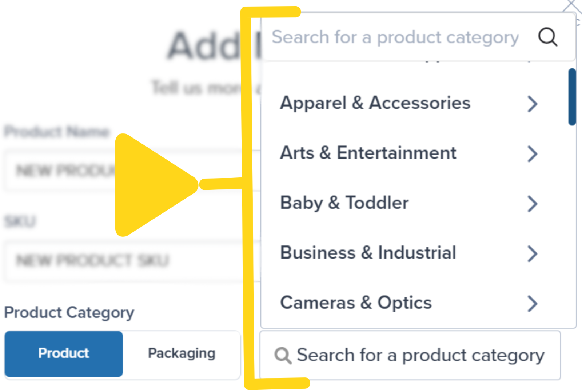
Task: Switch to the Packaging category type
Action: click(x=181, y=353)
